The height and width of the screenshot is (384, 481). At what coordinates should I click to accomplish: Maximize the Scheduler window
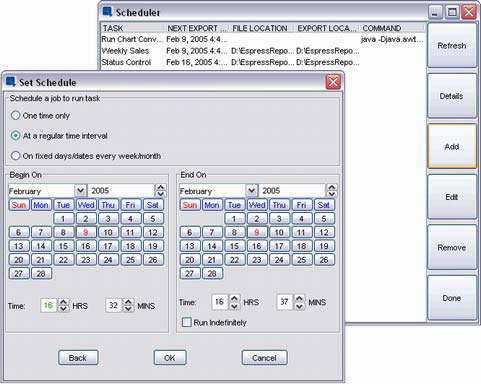click(x=452, y=12)
